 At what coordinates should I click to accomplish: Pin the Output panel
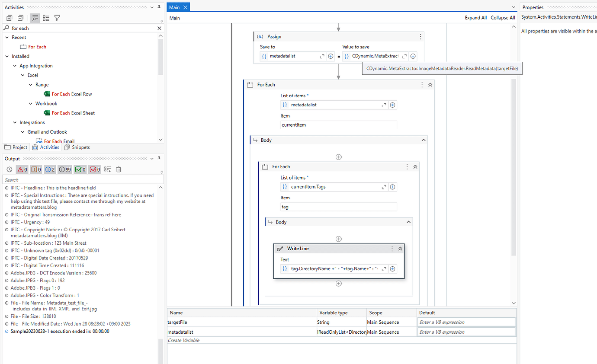tap(159, 159)
